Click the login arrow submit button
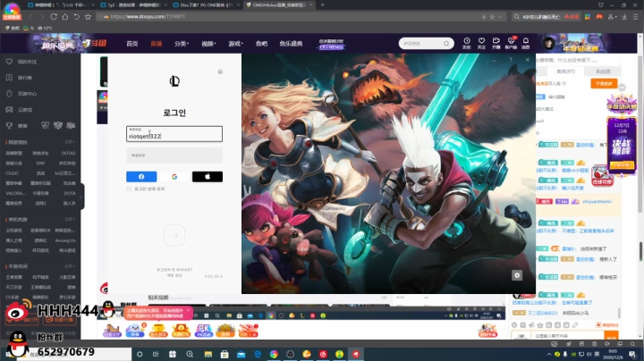The height and width of the screenshot is (361, 644). point(174,235)
